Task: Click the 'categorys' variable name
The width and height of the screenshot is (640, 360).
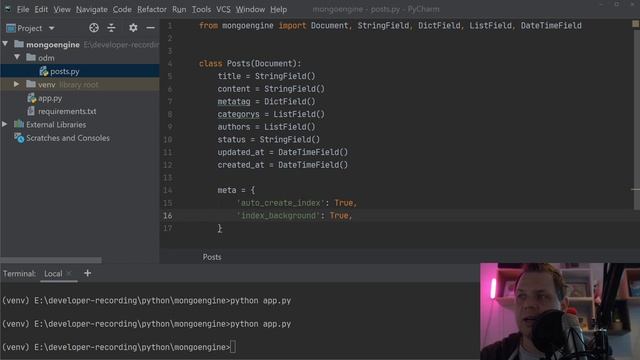Action: (x=238, y=114)
